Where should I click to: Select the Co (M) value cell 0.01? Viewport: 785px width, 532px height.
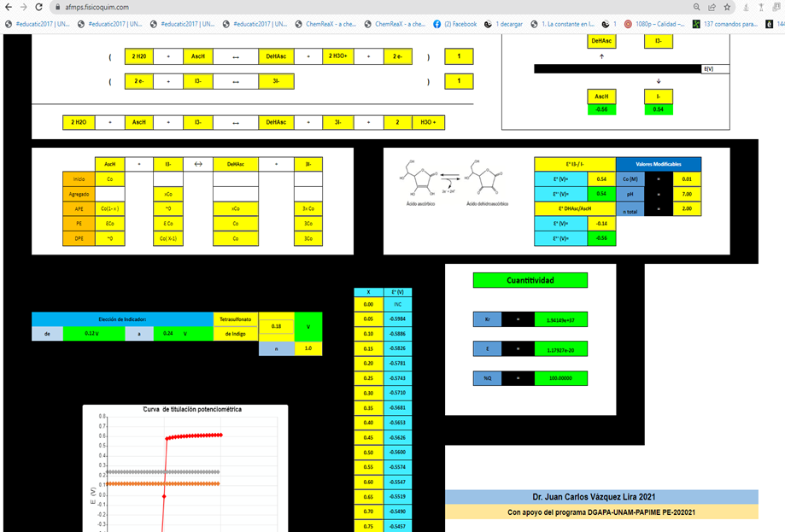(x=688, y=178)
